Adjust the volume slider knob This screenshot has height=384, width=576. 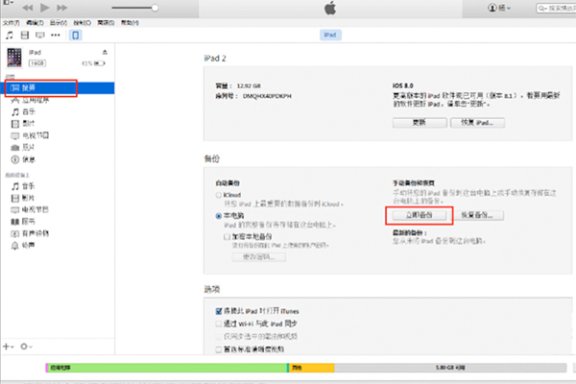coord(155,8)
